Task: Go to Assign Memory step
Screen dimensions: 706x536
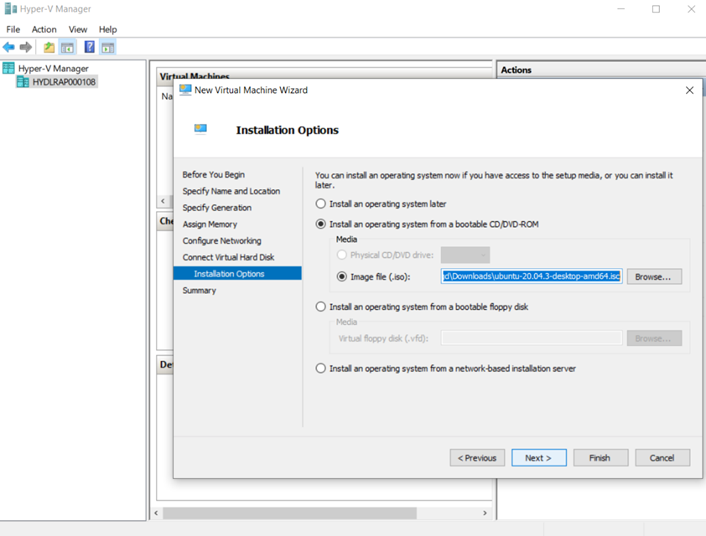Action: pos(210,224)
